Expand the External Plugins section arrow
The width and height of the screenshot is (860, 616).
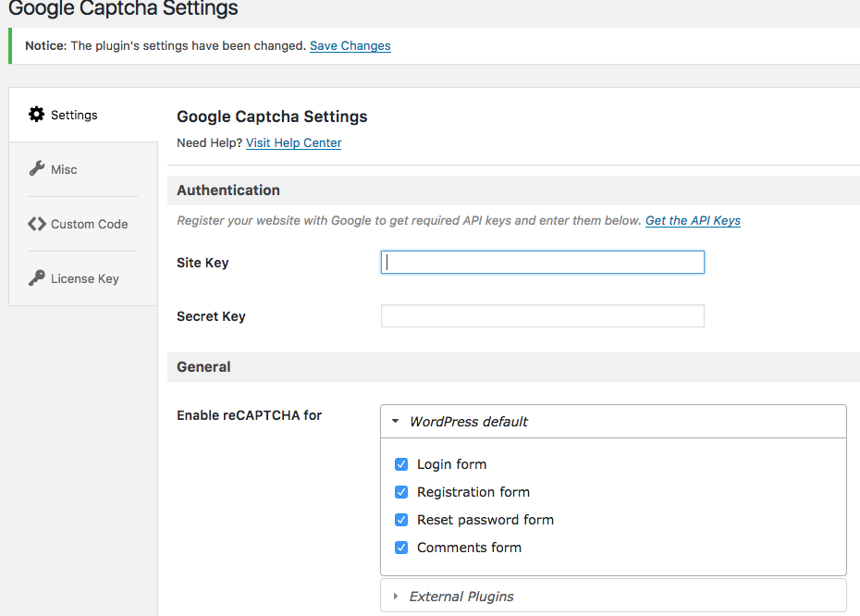(x=396, y=596)
